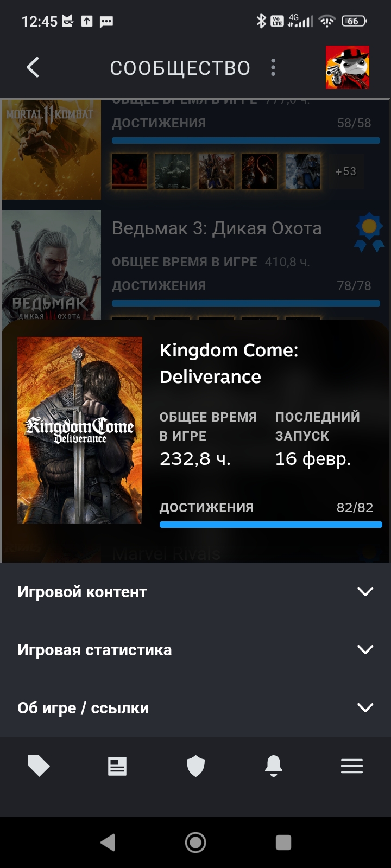Open the Steam Guard shield tab

point(195,766)
